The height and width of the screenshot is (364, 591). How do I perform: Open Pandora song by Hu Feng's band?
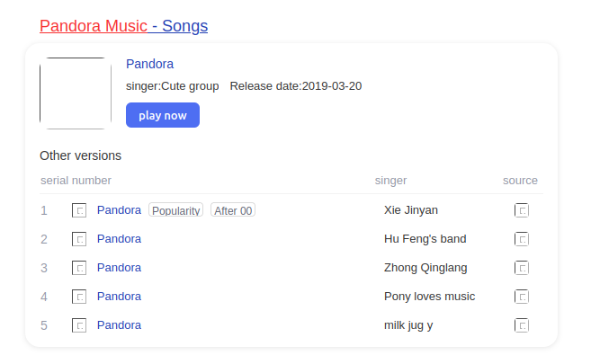click(x=119, y=239)
